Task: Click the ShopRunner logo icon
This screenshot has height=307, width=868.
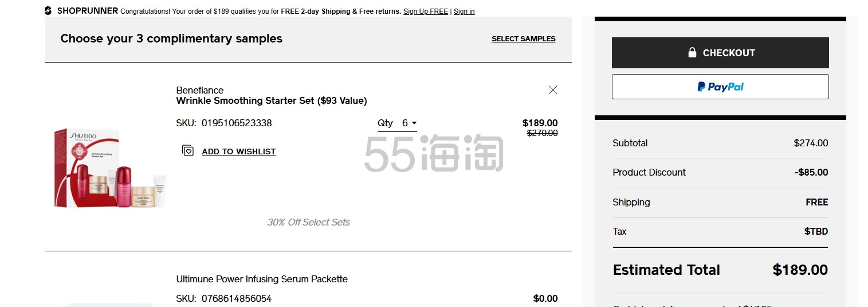Action: pos(48,11)
